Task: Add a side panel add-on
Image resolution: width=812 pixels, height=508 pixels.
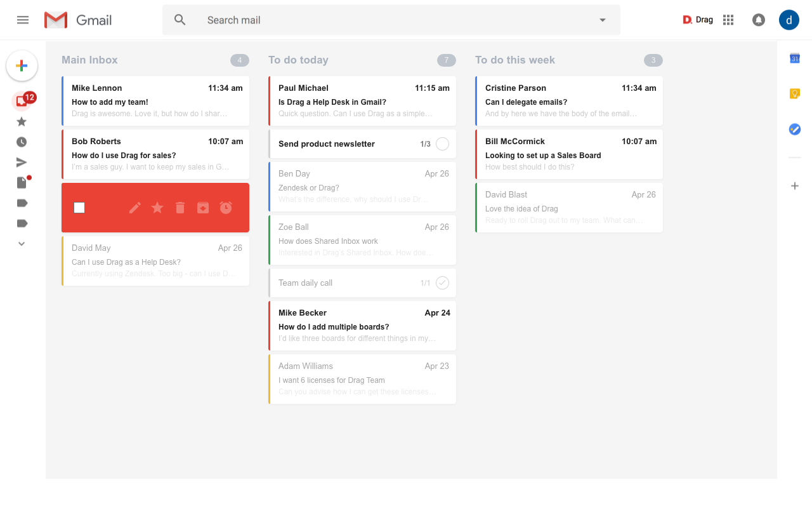Action: (795, 186)
